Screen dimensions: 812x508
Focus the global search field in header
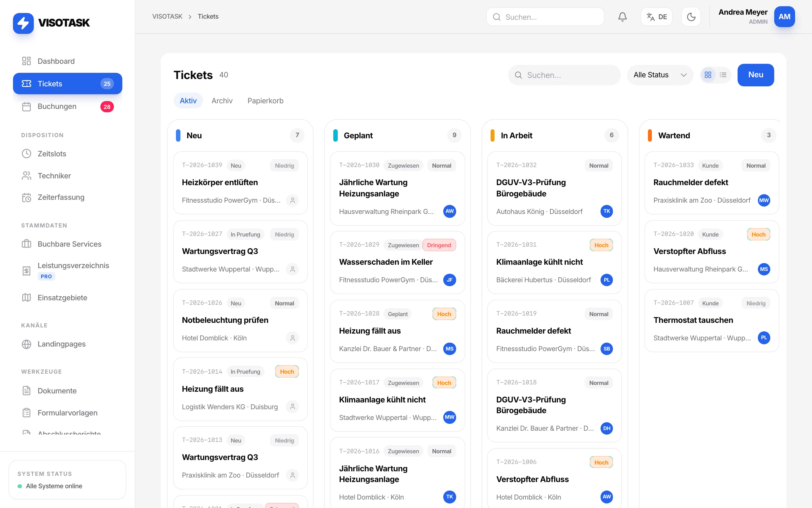pyautogui.click(x=545, y=17)
